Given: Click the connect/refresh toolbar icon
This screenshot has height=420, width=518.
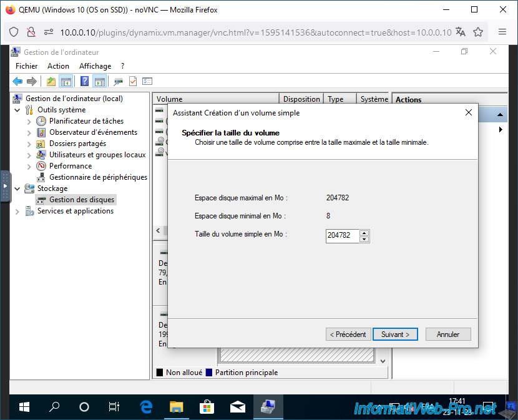Looking at the screenshot, I should (x=119, y=81).
